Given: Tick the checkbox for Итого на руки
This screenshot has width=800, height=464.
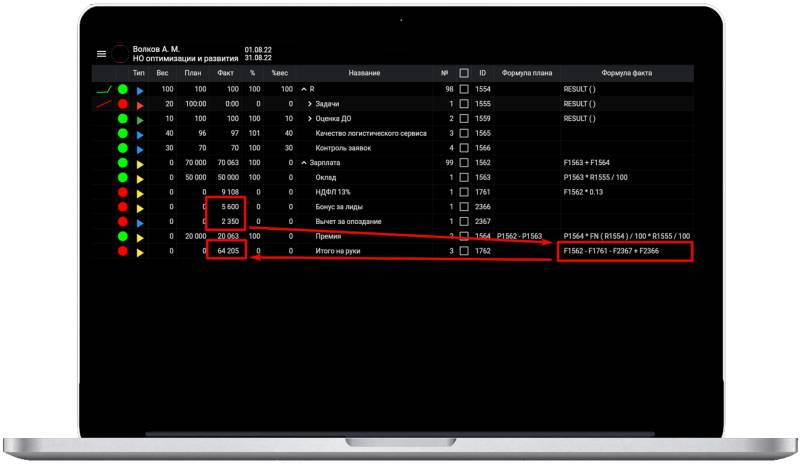Looking at the screenshot, I should pyautogui.click(x=464, y=251).
